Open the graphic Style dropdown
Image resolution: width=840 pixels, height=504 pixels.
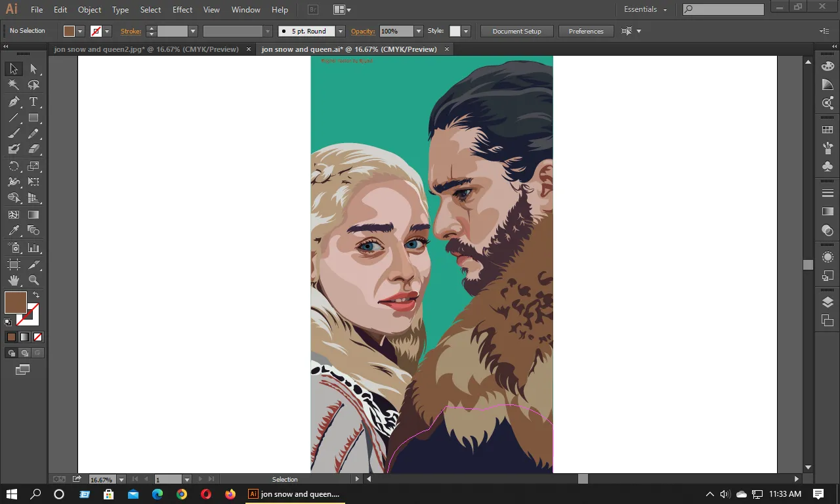point(466,31)
